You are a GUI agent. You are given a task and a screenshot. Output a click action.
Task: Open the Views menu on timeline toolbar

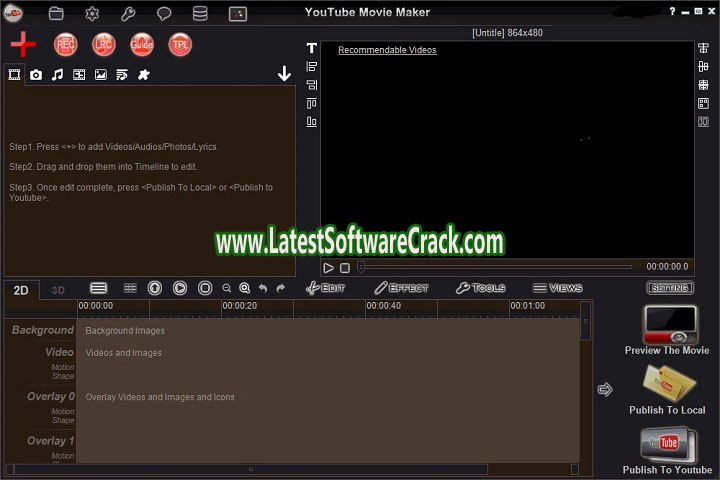(557, 288)
